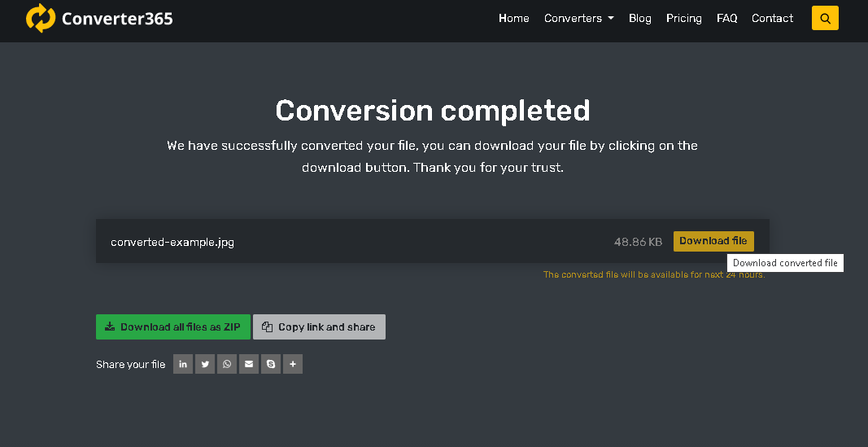The image size is (868, 447).
Task: Open the site search magnifier button
Action: click(x=825, y=18)
